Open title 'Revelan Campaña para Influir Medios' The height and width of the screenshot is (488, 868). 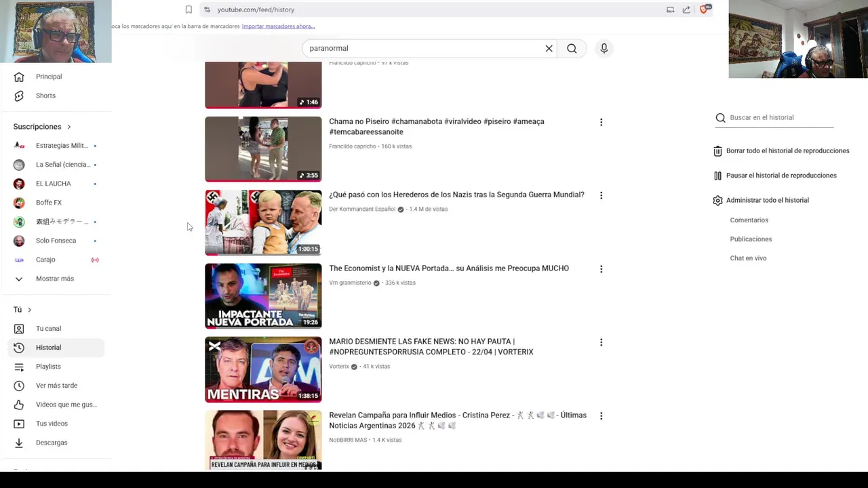click(x=458, y=420)
